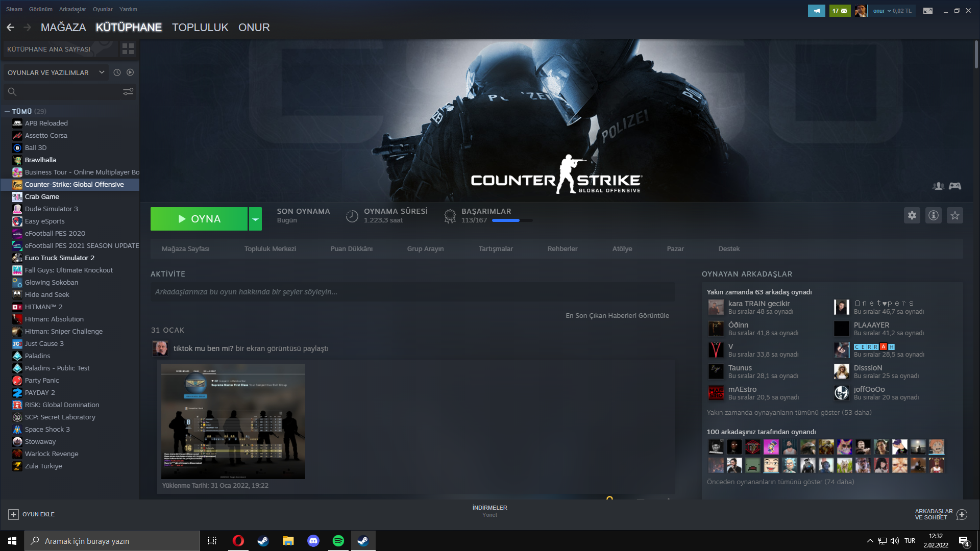The image size is (980, 551).
Task: Open advanced filter options icon
Action: point(128,91)
